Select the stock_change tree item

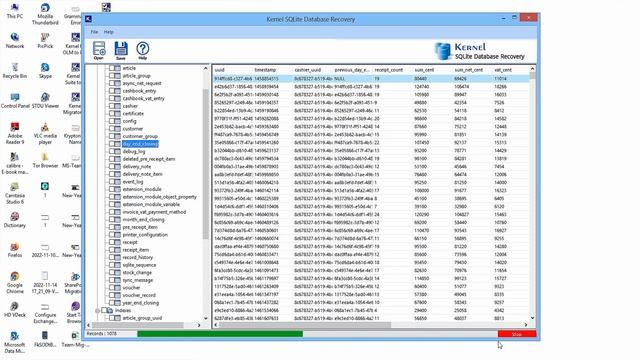137,272
